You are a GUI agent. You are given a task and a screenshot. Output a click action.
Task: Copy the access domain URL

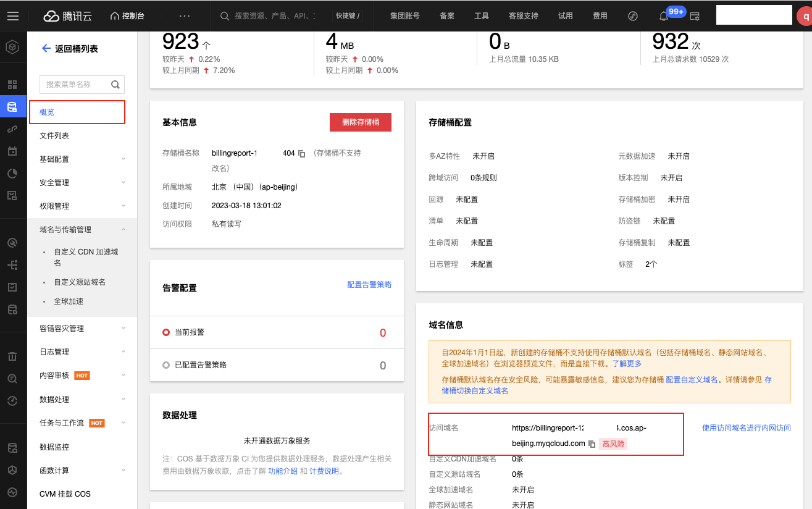592,444
